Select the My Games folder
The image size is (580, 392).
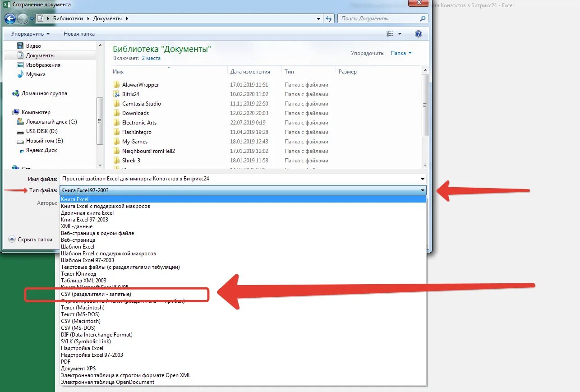[135, 142]
